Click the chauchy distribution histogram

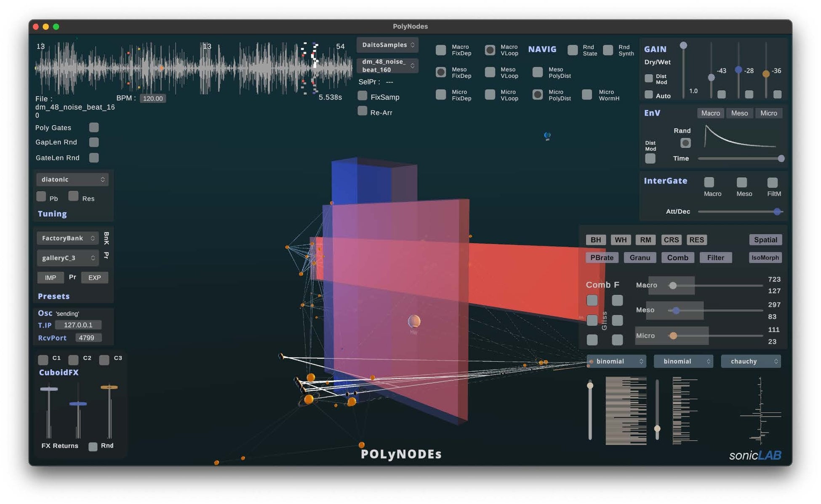(760, 410)
